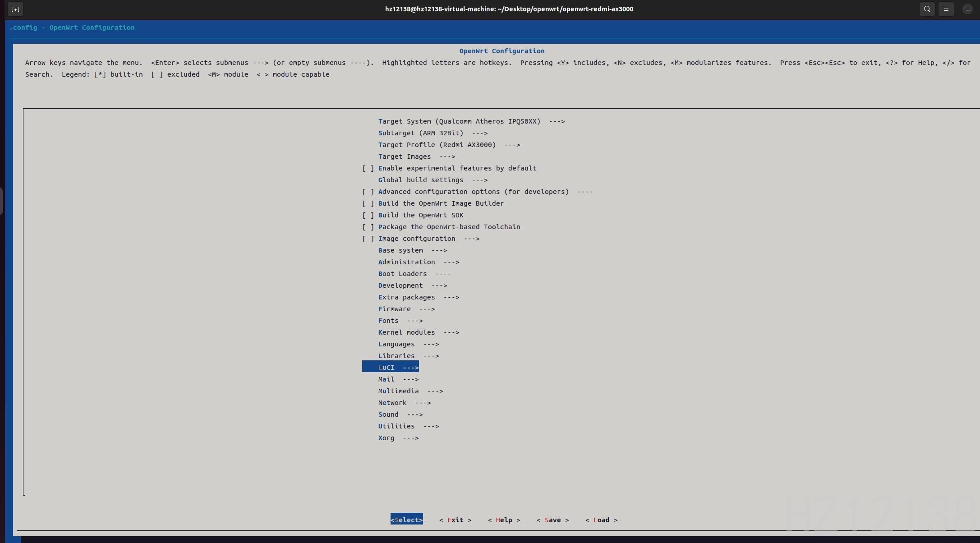
Task: Toggle Image configuration checkbox
Action: point(368,239)
